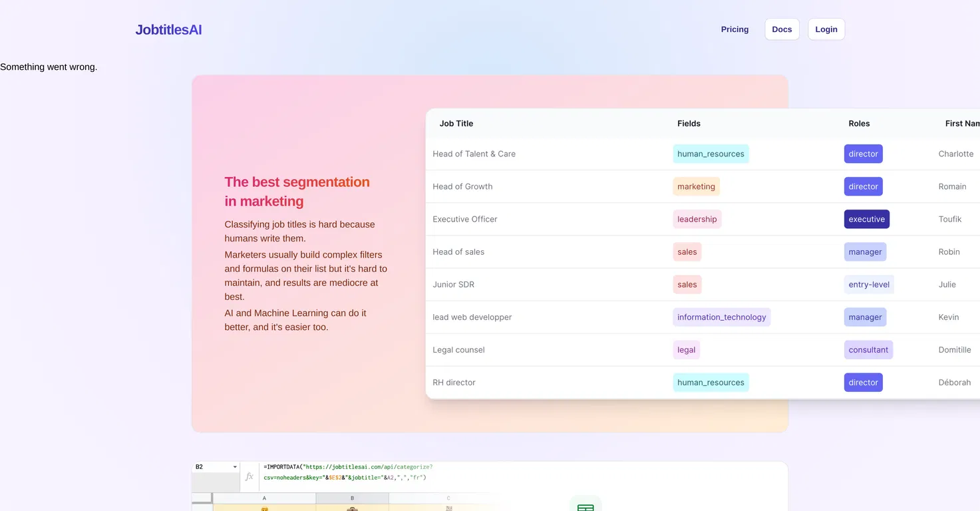
Task: Click the Login button
Action: [826, 29]
